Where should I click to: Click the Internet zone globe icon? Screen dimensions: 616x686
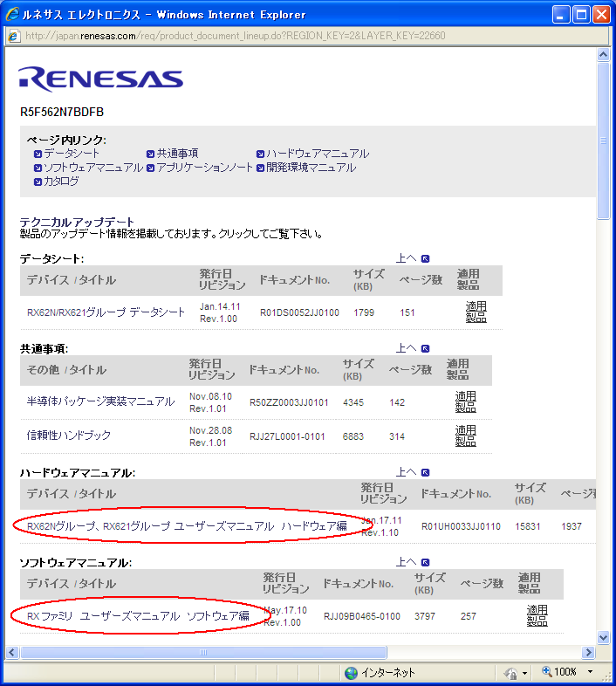coord(351,673)
